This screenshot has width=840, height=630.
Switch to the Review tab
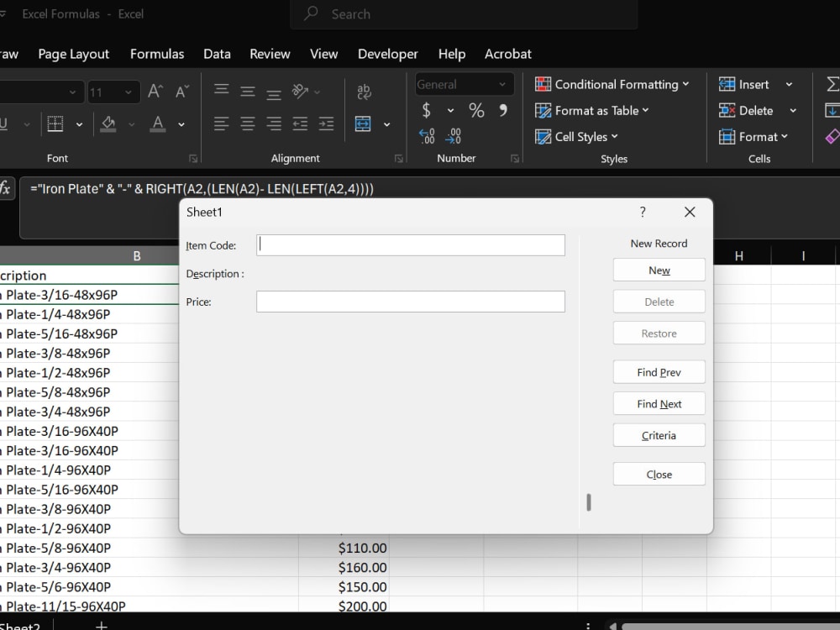click(270, 54)
